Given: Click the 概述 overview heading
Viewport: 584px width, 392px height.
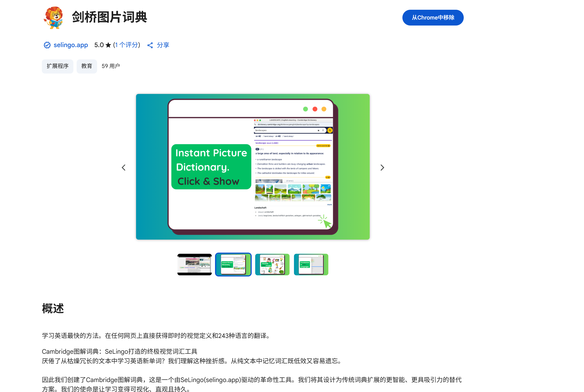Looking at the screenshot, I should 53,309.
